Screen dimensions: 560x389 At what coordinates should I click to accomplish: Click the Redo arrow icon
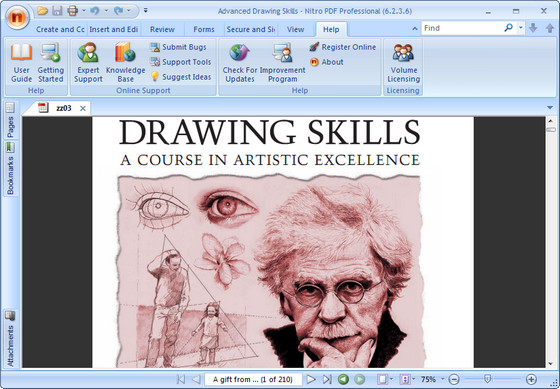tap(118, 11)
